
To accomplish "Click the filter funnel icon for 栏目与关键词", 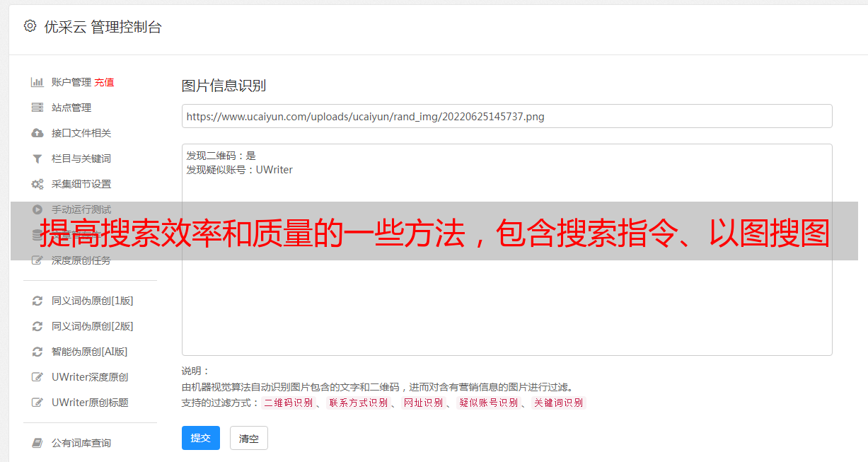I will 37,158.
